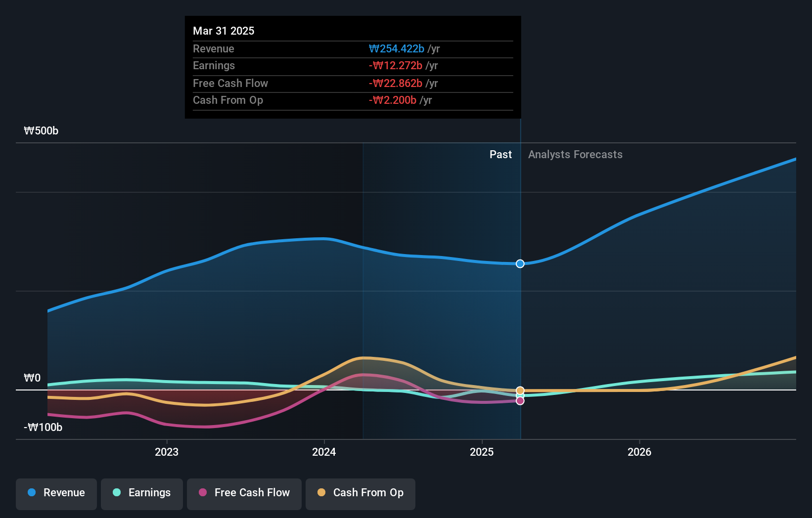Click the -₩22.862b free cash flow value
The width and height of the screenshot is (812, 518).
pos(396,83)
